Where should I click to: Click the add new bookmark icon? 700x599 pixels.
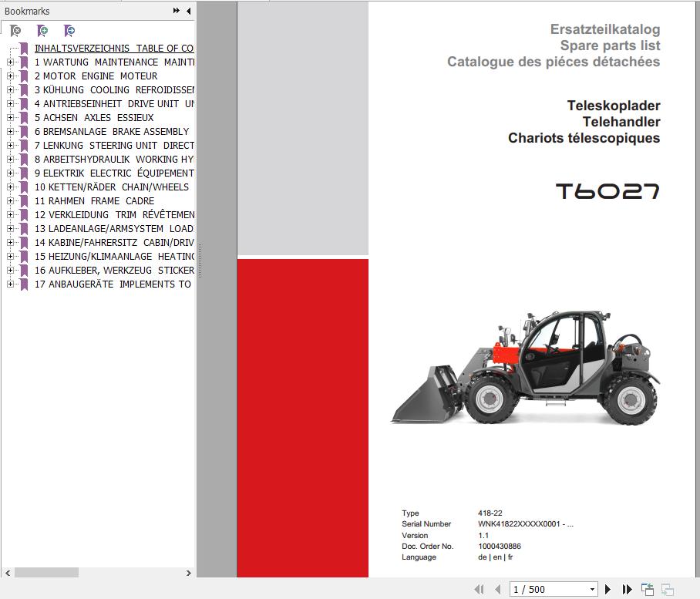(x=42, y=31)
